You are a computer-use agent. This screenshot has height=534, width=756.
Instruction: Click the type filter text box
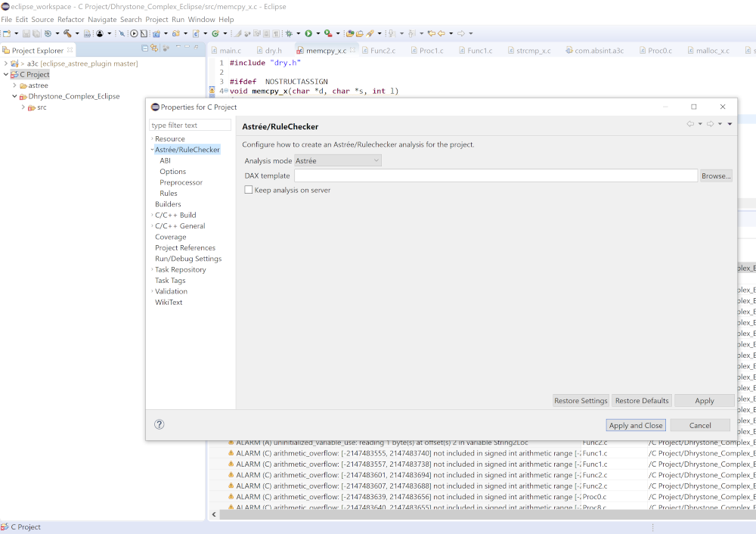tap(190, 126)
